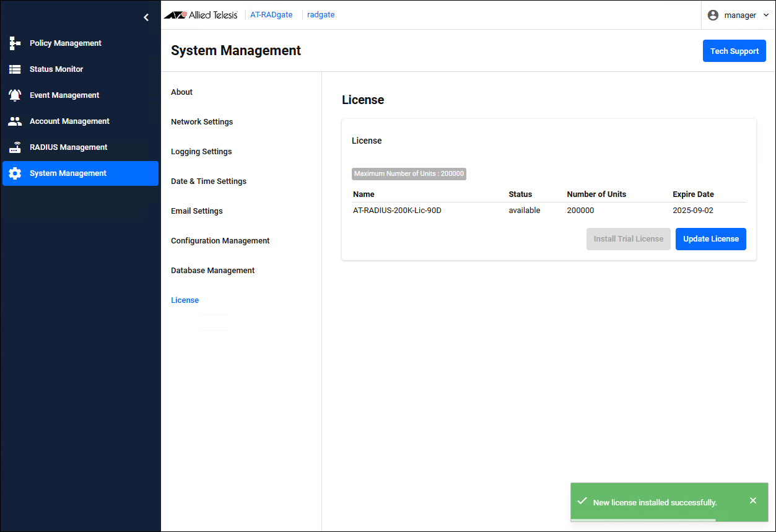Select Date & Time Settings

pos(209,181)
